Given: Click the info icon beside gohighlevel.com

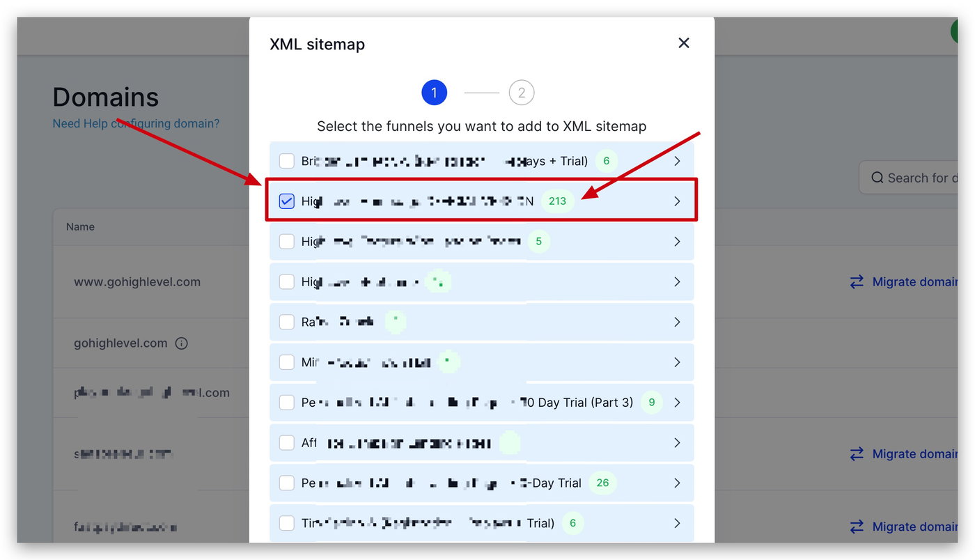Looking at the screenshot, I should [x=182, y=343].
